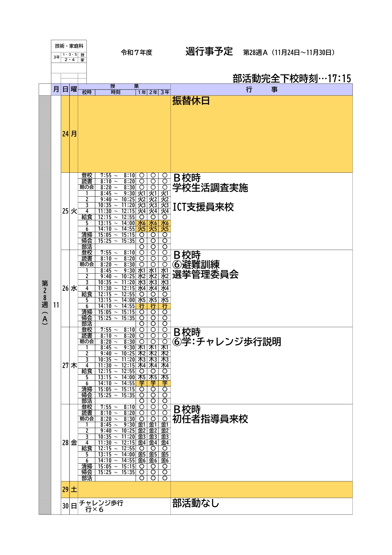Screen dimensions: 392x555
Task: Click the 技術・家庭科 box label
Action: [69, 46]
